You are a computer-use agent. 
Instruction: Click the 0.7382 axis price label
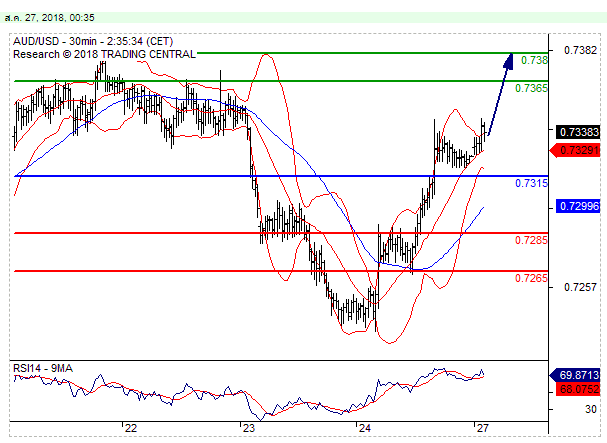click(x=580, y=50)
